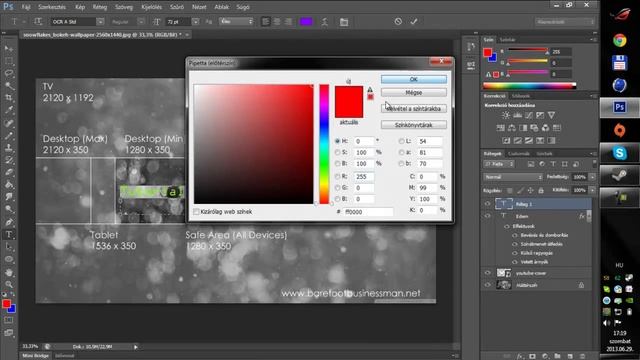The height and width of the screenshot is (360, 640).
Task: Open 'Színkönyvtárak' color libraries
Action: 413,125
